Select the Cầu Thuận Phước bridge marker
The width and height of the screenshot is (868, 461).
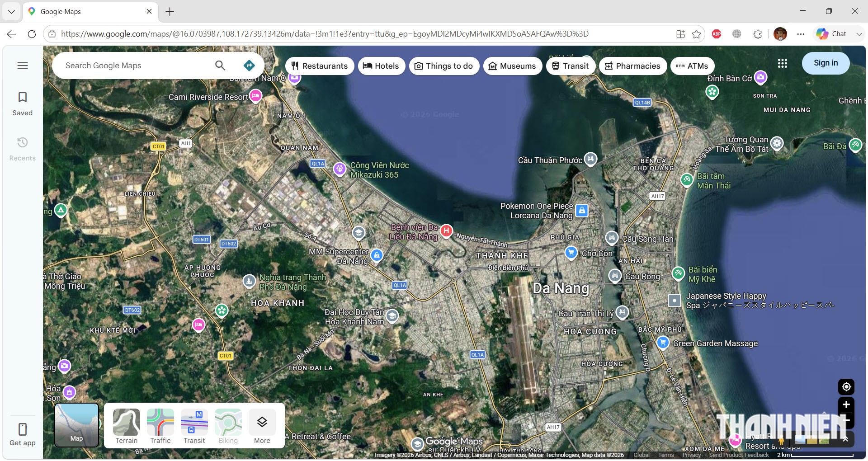[x=590, y=159]
